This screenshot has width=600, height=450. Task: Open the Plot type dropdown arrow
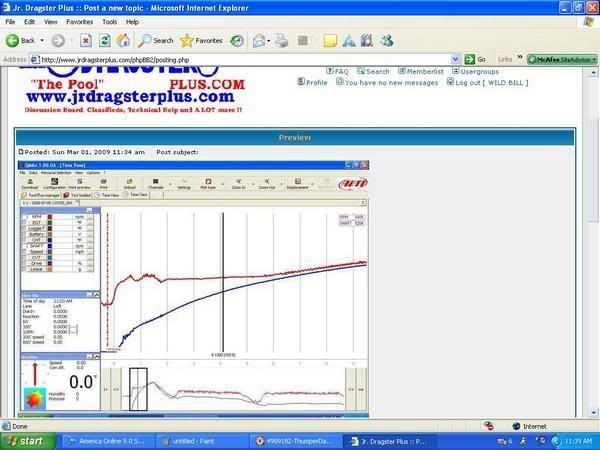coord(223,184)
